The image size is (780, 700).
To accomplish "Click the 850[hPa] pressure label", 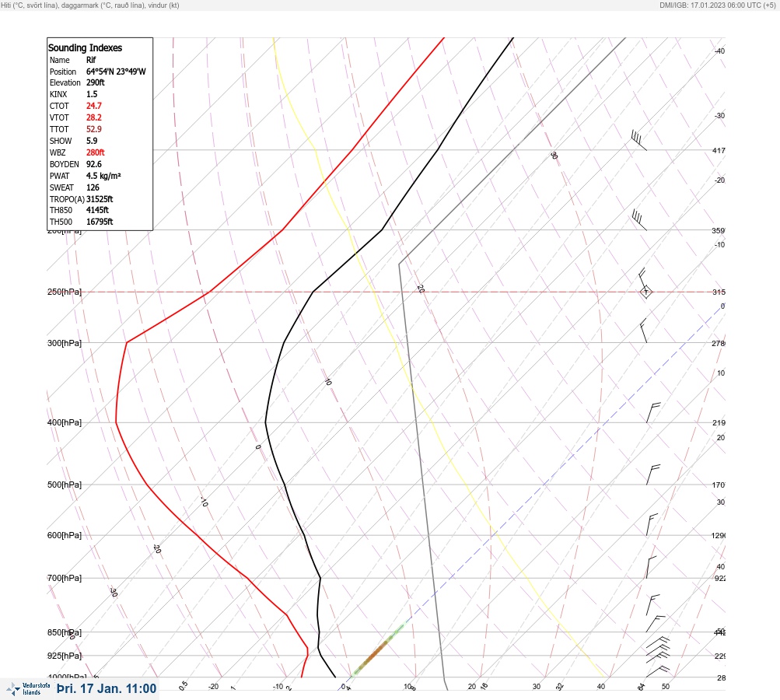I will coord(65,632).
